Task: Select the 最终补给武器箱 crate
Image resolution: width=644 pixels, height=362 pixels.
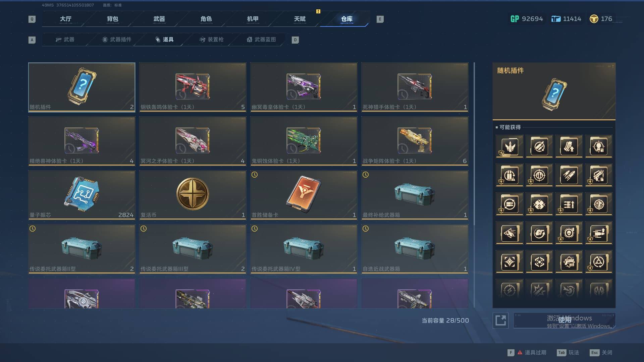Action: 415,195
